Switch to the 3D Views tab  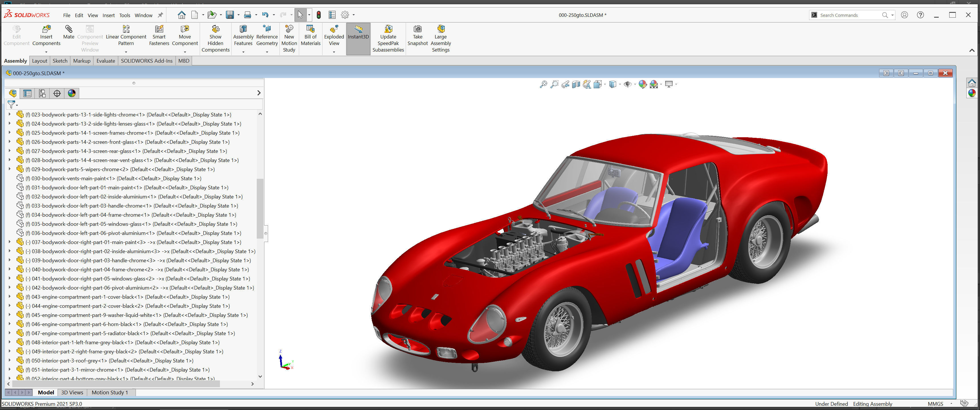tap(72, 393)
